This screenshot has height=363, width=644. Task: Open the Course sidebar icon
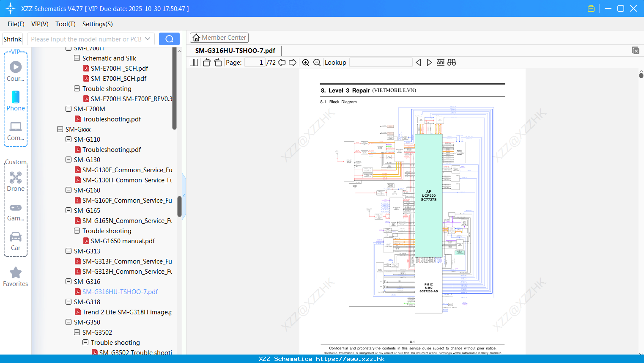16,71
